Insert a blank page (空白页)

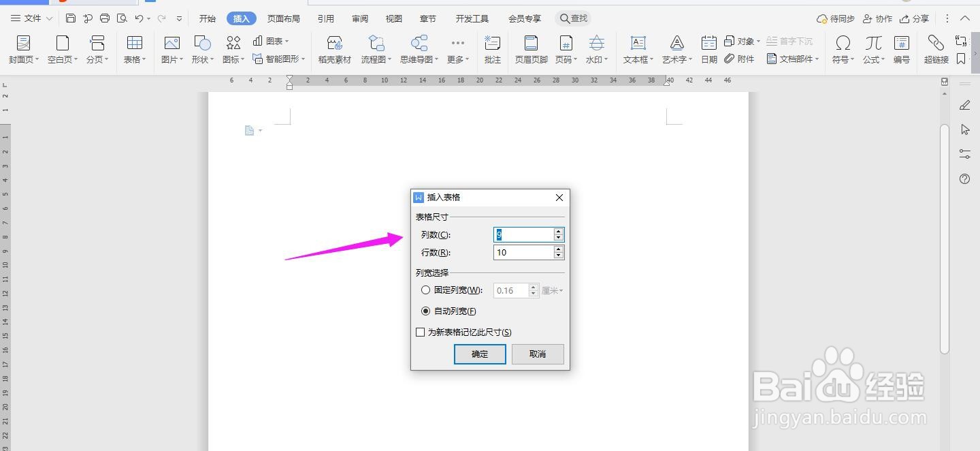(63, 50)
